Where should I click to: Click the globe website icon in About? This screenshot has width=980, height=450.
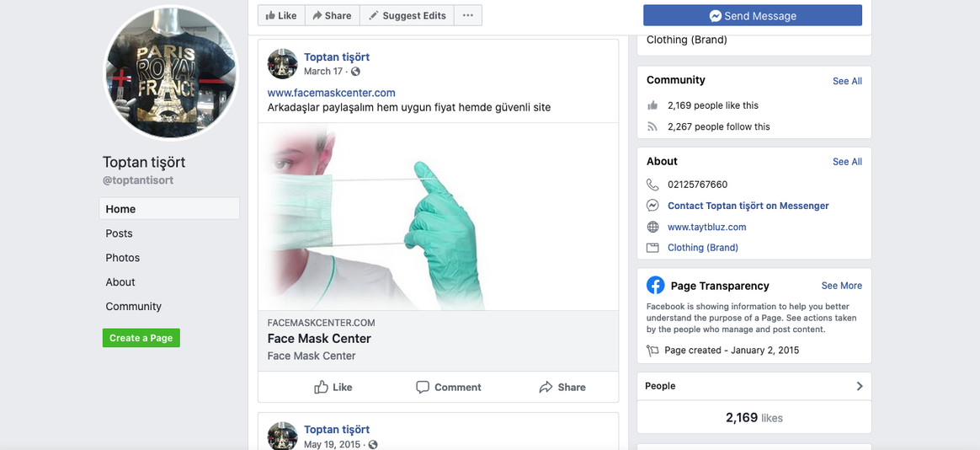coord(652,227)
